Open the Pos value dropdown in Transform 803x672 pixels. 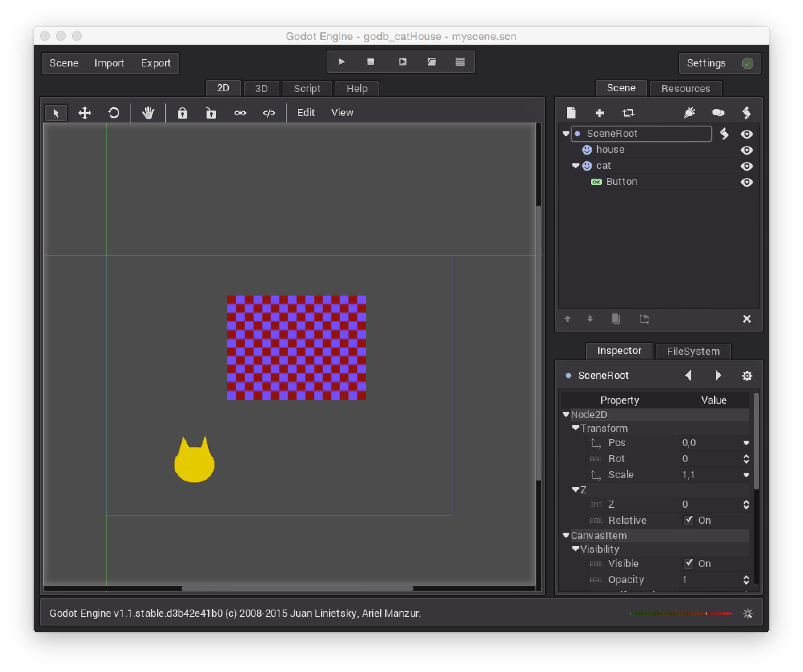pyautogui.click(x=746, y=443)
